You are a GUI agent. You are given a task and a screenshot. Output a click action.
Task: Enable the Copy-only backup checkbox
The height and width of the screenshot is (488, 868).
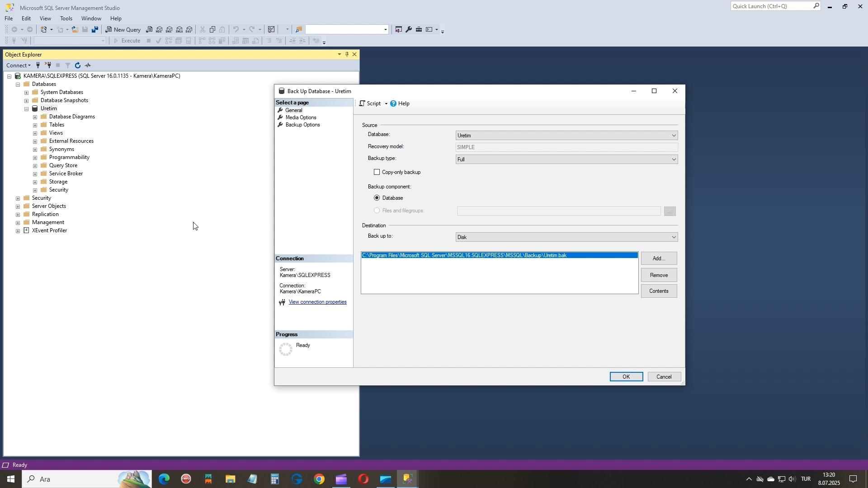tap(377, 172)
